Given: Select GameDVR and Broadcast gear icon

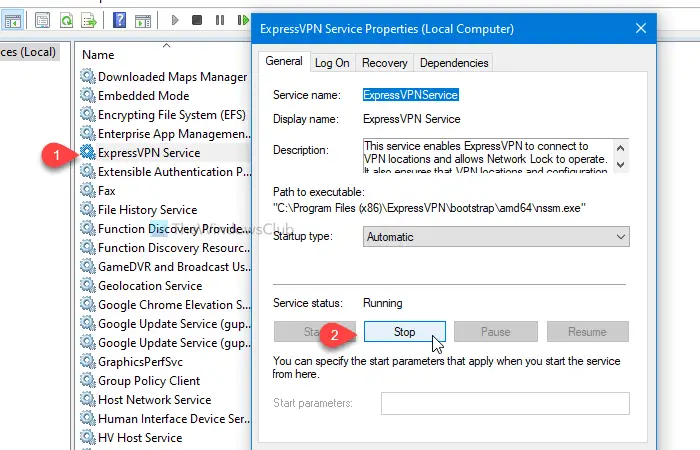Looking at the screenshot, I should click(x=88, y=266).
